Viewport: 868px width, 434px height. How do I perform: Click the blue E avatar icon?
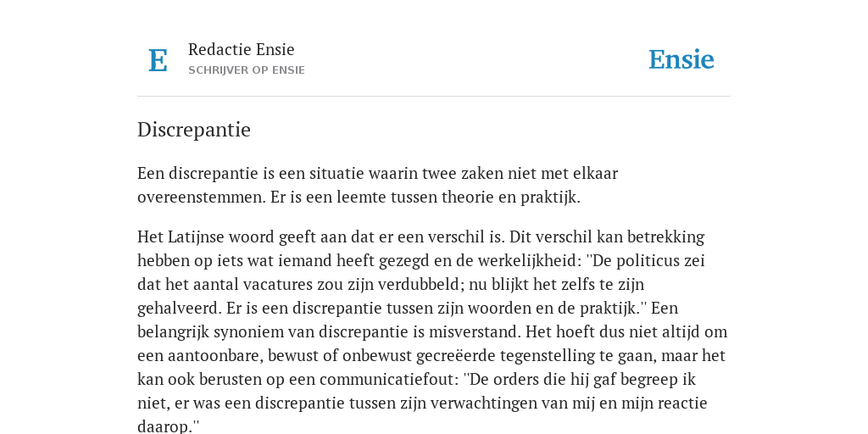(x=158, y=60)
